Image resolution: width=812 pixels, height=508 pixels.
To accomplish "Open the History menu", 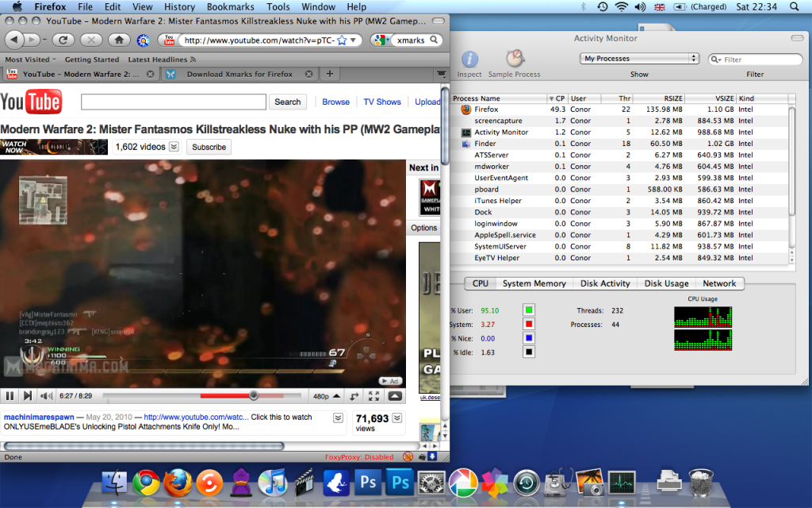I will [179, 6].
